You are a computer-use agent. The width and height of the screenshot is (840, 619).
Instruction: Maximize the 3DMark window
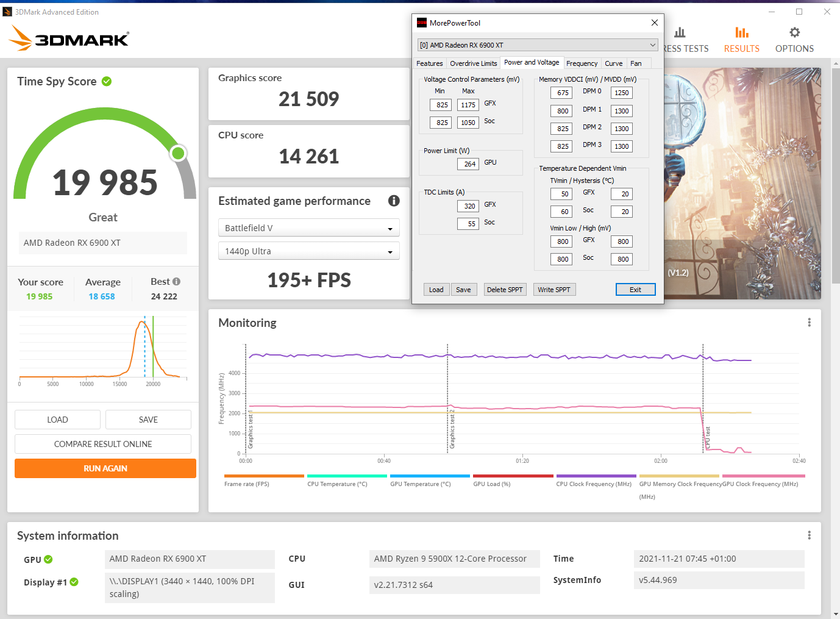click(799, 12)
